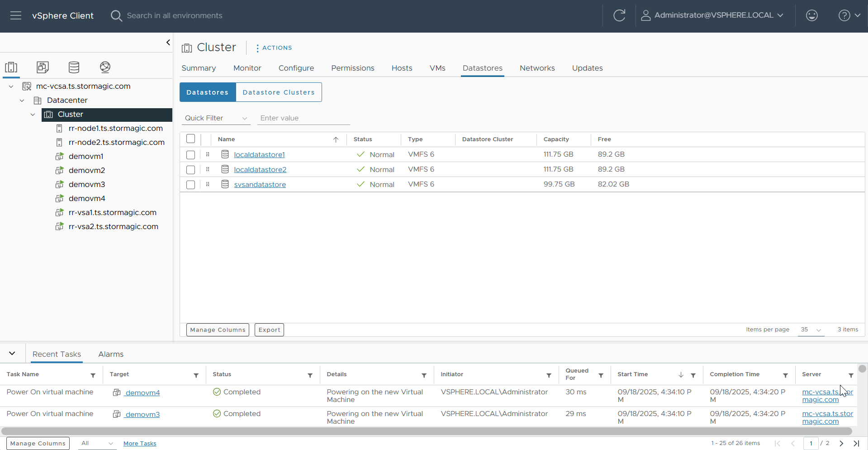Open the All tasks filter dropdown
Viewport: 868px width, 450px height.
97,444
